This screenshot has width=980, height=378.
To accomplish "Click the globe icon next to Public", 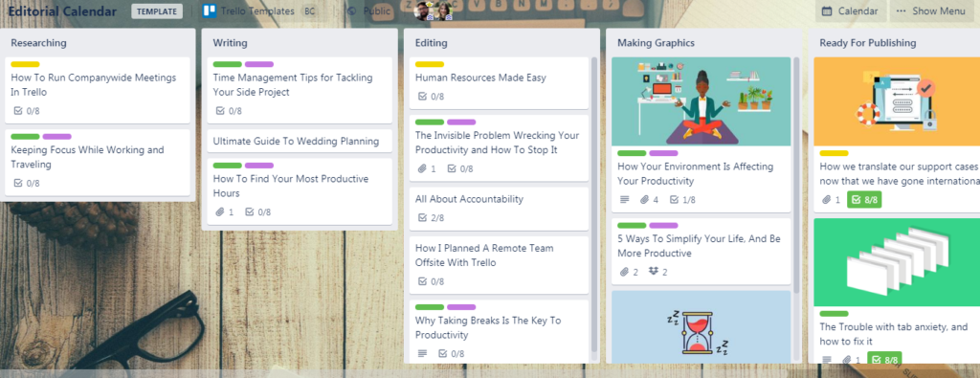I will coord(352,11).
